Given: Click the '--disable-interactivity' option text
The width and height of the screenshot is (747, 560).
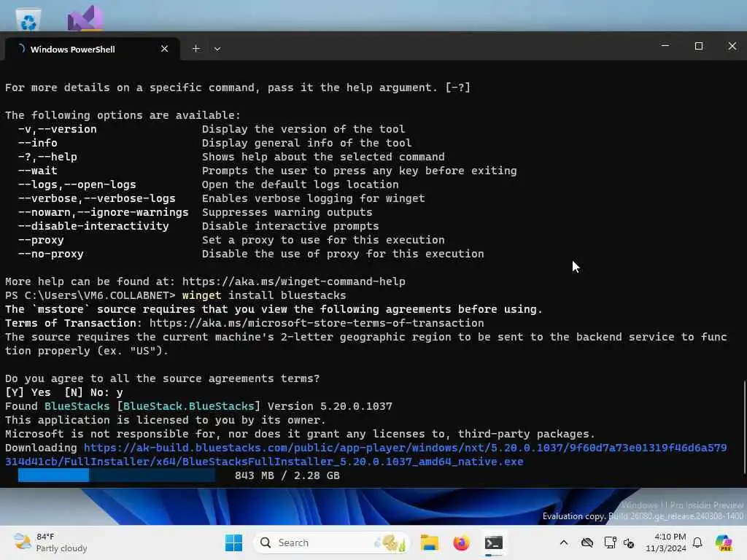Looking at the screenshot, I should pos(93,226).
